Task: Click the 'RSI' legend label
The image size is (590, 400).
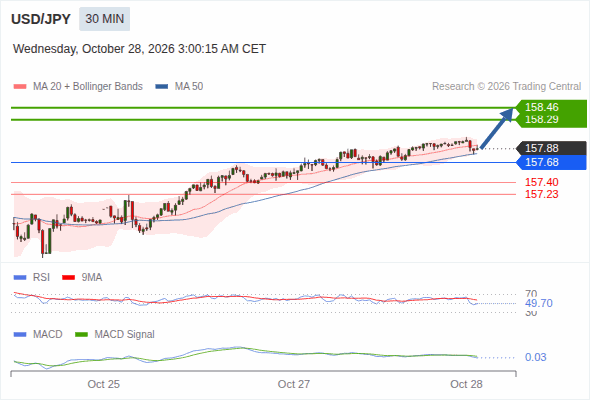Action: [x=41, y=278]
